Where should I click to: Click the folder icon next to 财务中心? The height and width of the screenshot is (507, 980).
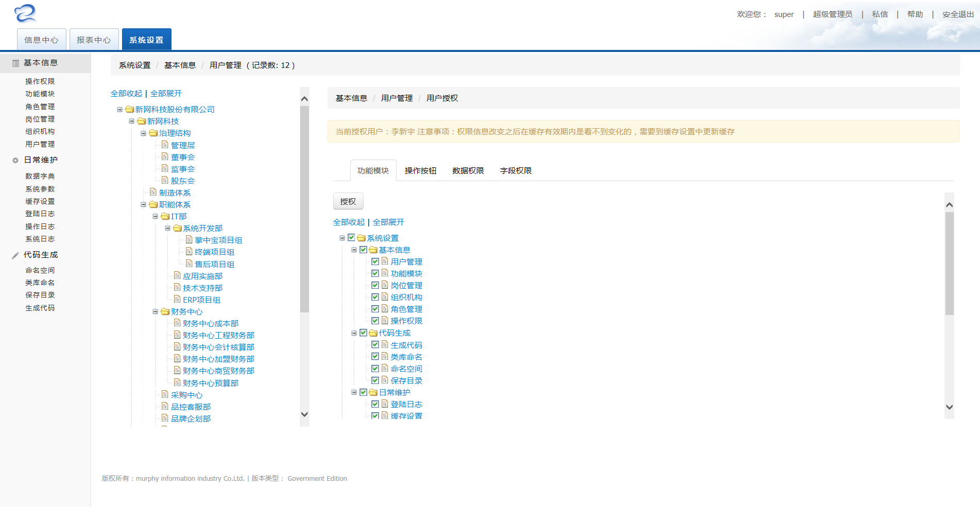click(165, 311)
